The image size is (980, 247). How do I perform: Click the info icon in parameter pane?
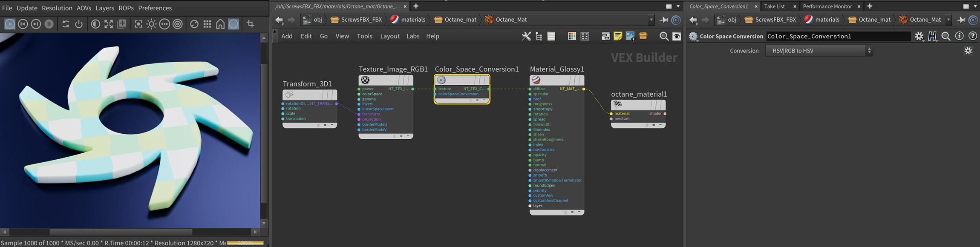[959, 36]
